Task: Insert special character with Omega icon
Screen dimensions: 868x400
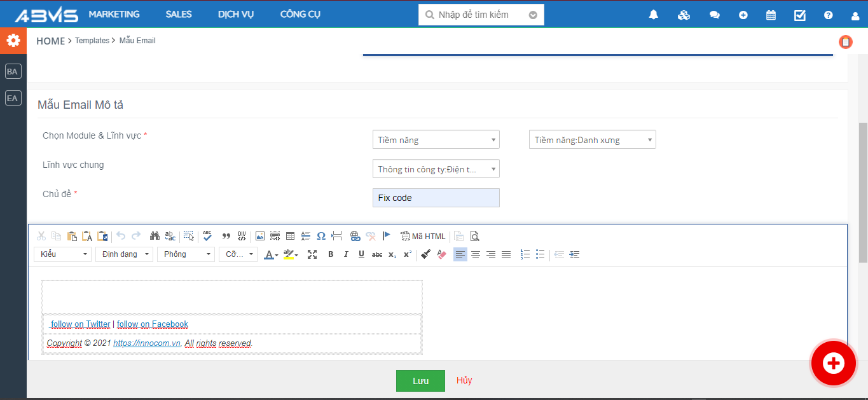Action: (x=321, y=236)
